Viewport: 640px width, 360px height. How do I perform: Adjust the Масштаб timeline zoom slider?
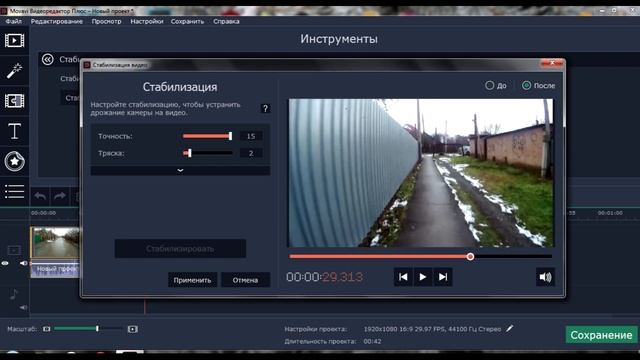point(88,329)
